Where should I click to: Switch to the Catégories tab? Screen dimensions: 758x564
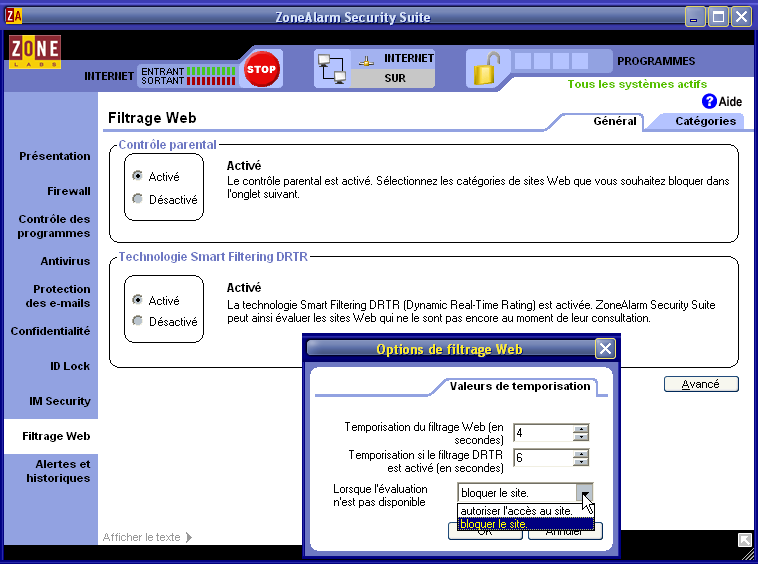[705, 121]
